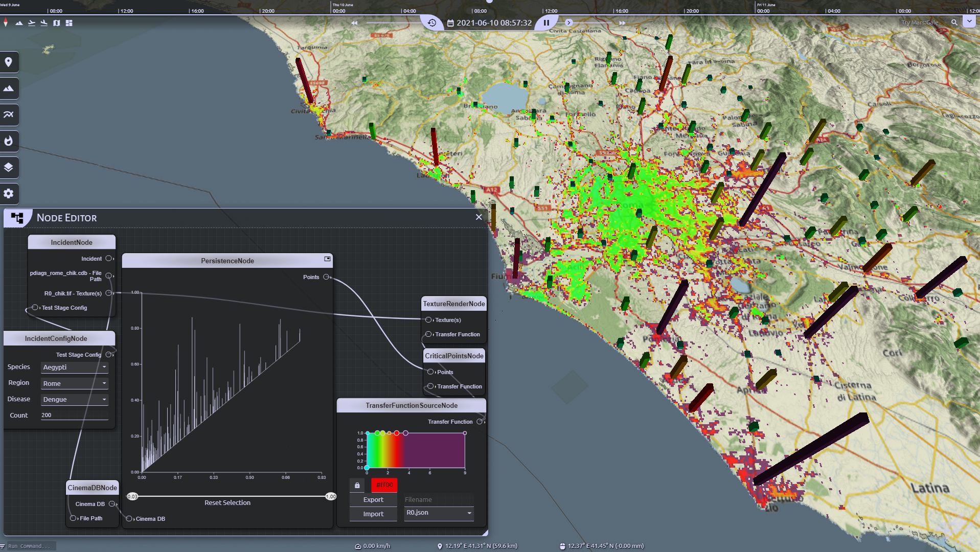
Task: Click the PersistenceNode Points output socket
Action: click(x=326, y=277)
